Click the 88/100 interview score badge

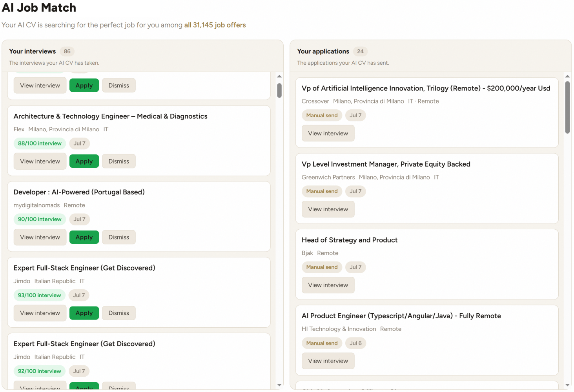click(40, 143)
